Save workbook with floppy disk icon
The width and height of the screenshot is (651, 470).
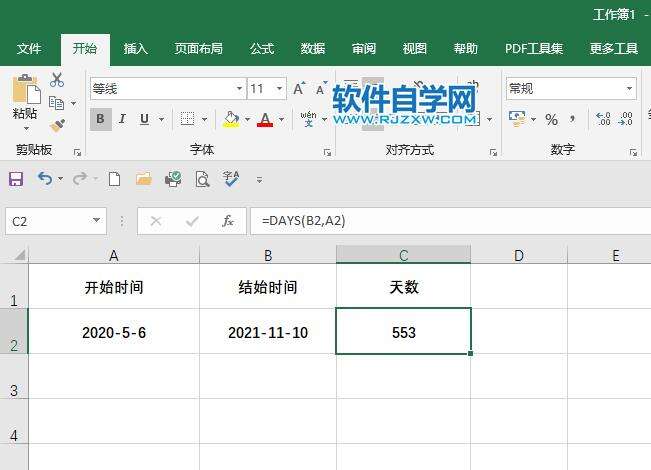click(x=16, y=179)
